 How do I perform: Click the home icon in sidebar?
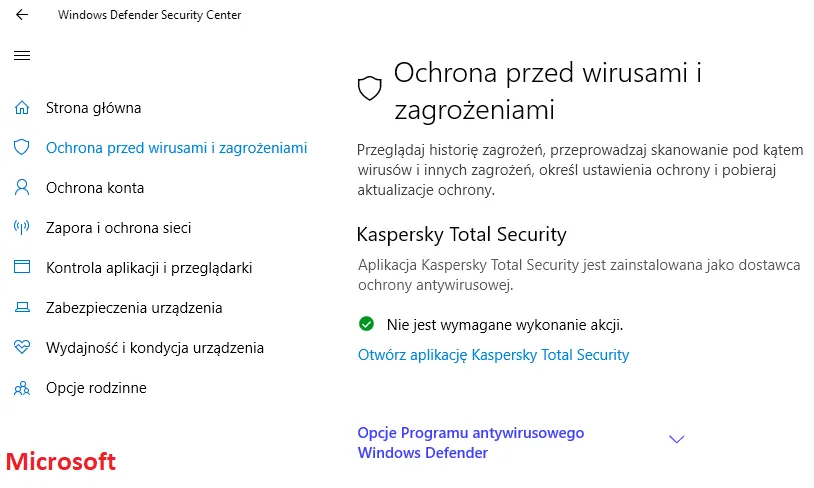pos(22,108)
